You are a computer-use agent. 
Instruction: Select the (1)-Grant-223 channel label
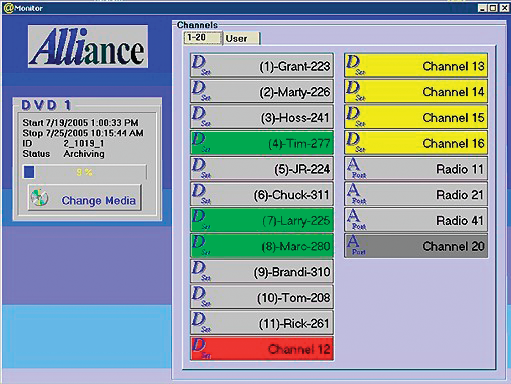(295, 66)
